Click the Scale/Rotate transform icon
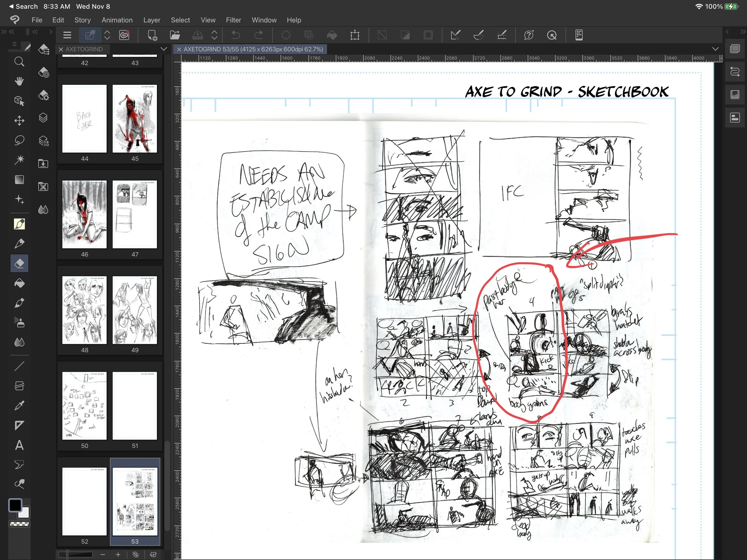 (355, 35)
